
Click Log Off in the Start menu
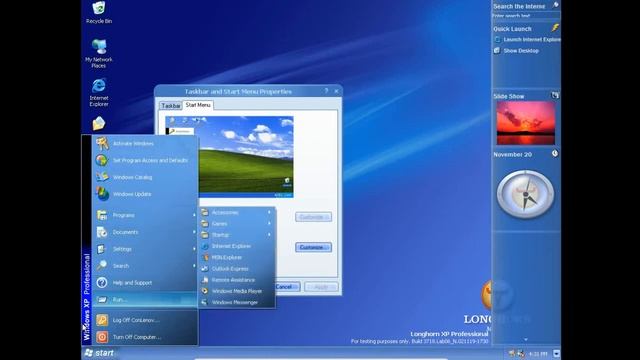(x=145, y=320)
